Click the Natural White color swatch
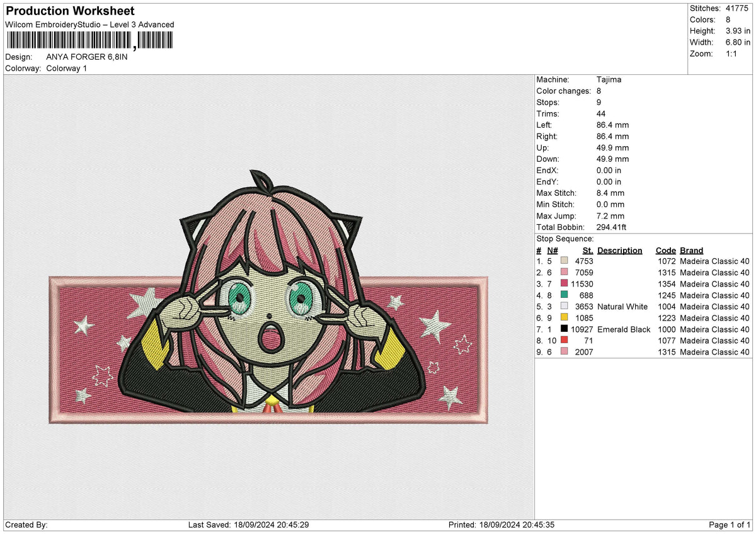The width and height of the screenshot is (756, 534). [564, 307]
